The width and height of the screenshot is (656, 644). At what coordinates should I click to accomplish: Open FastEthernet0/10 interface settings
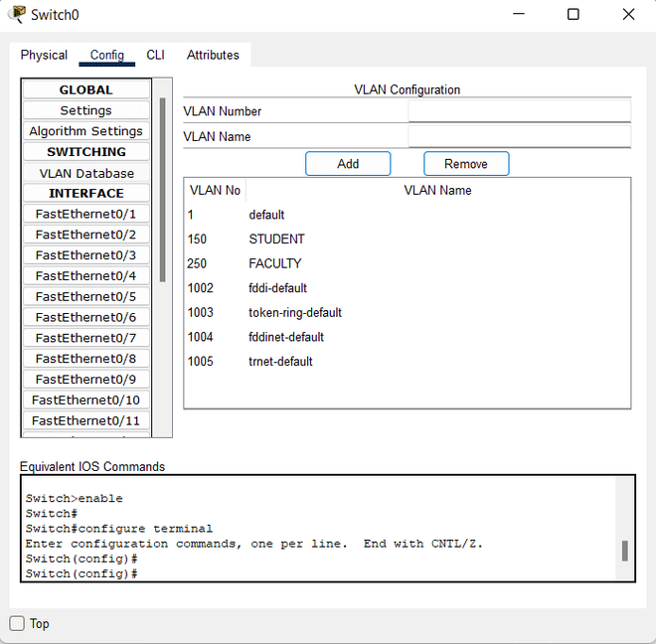pos(85,400)
